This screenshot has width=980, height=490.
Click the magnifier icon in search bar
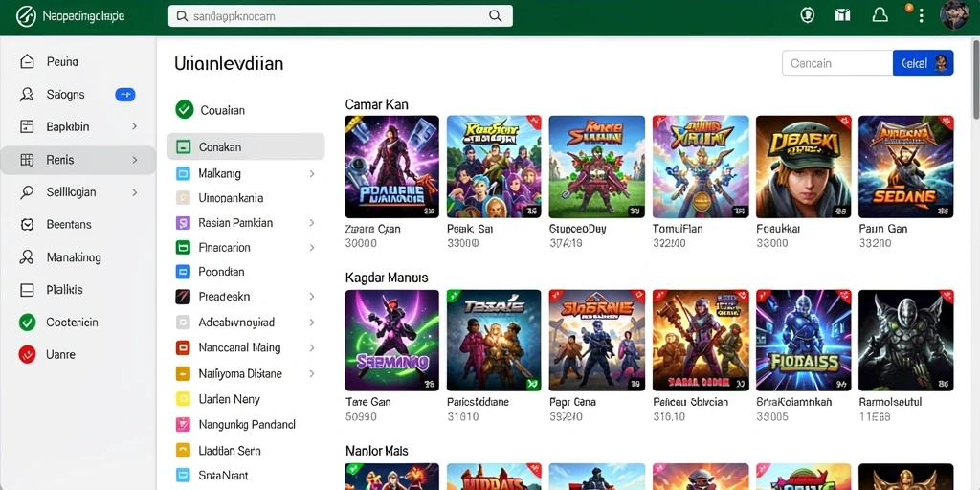tap(495, 16)
